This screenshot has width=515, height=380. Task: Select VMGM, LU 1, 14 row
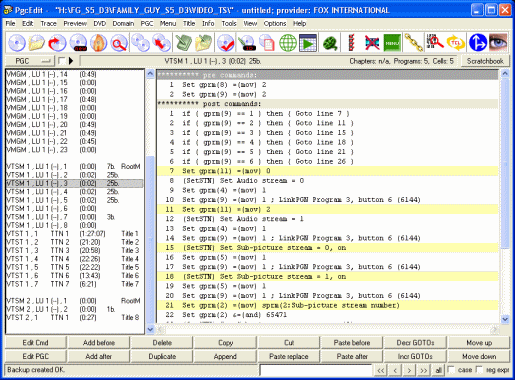point(75,74)
